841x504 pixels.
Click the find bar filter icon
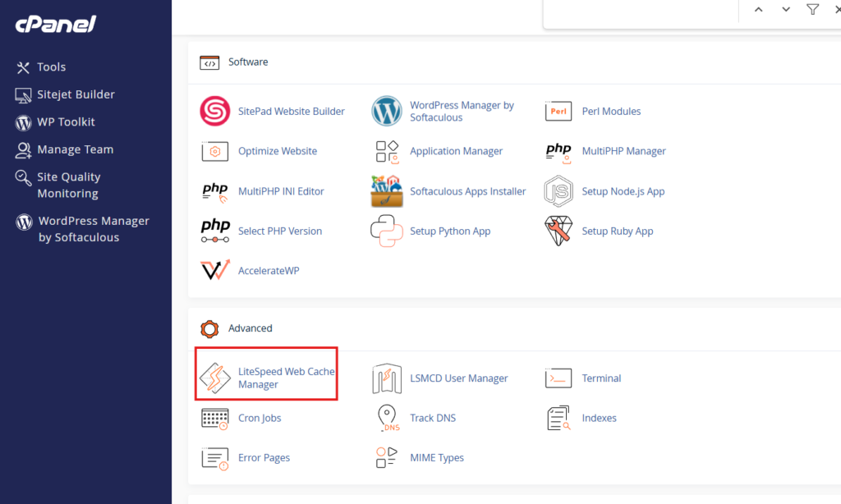[812, 10]
